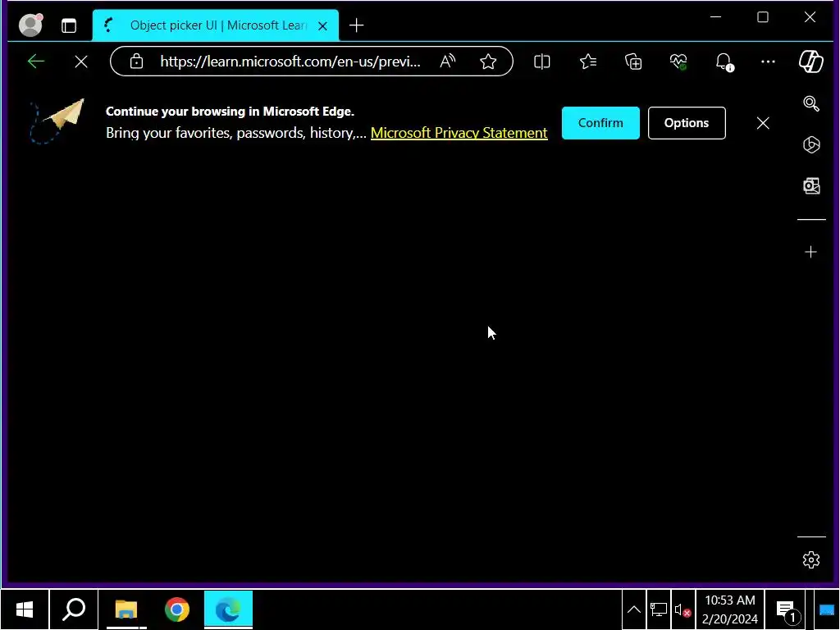The height and width of the screenshot is (630, 840).
Task: Open Microsoft 365 in the sidebar
Action: click(811, 144)
